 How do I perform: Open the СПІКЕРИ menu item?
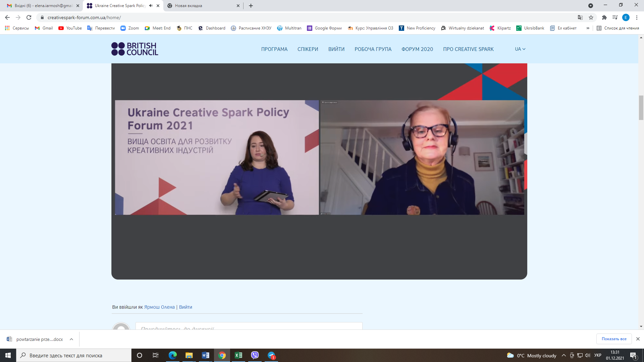click(308, 49)
